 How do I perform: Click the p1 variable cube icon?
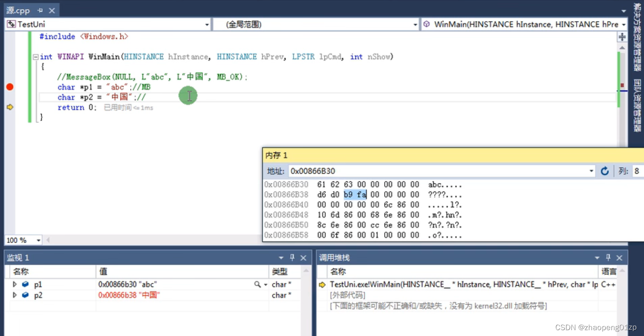click(25, 284)
